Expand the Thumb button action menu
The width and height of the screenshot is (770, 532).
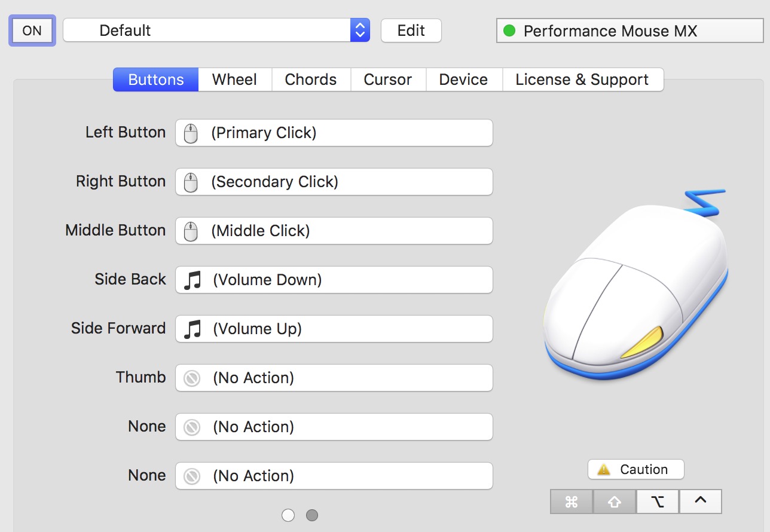[334, 378]
